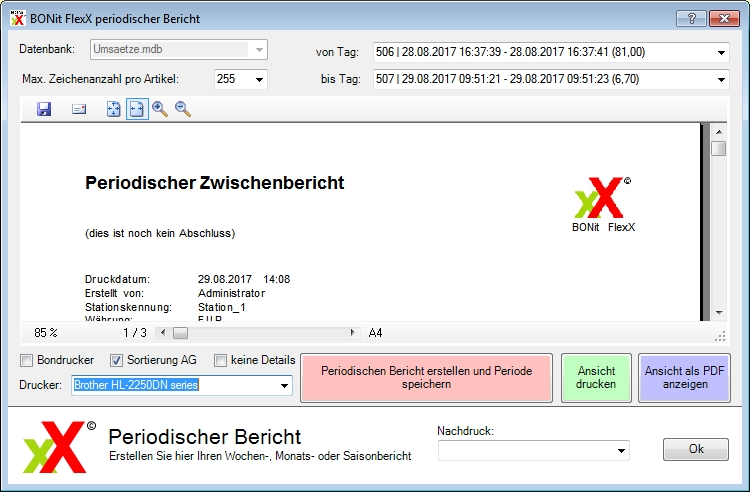Viewport: 750px width, 492px height.
Task: Open the Nachdruck dropdown
Action: click(621, 450)
